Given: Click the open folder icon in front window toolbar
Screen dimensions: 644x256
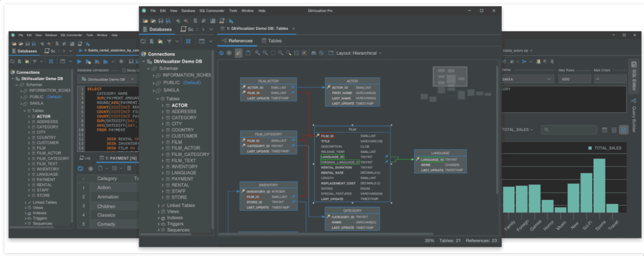Looking at the screenshot, I should click(x=145, y=21).
